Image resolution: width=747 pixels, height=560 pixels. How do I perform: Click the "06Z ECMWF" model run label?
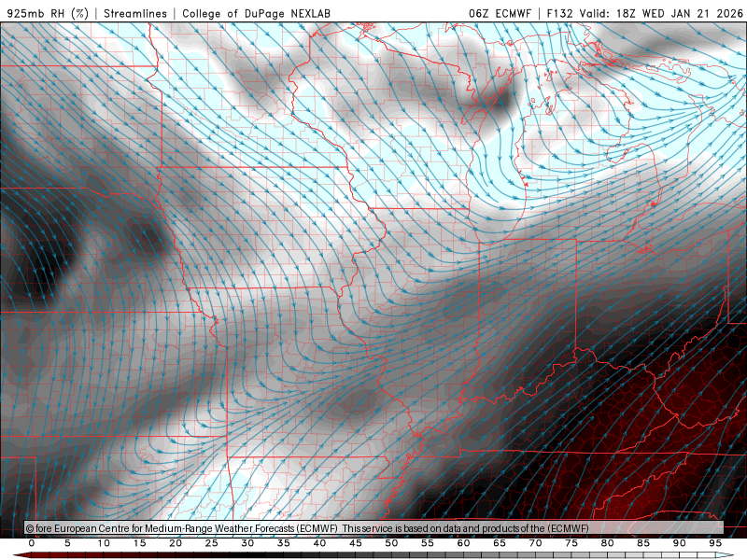[x=500, y=13]
